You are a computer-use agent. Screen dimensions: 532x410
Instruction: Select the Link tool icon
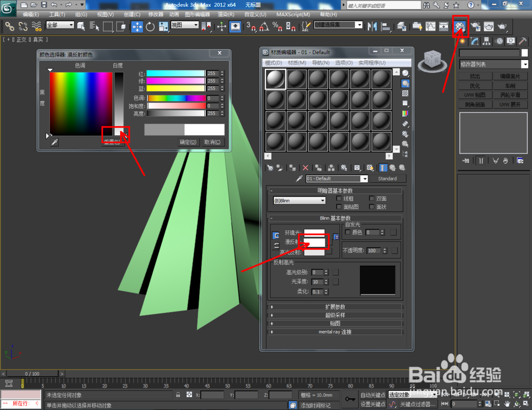tap(10, 27)
